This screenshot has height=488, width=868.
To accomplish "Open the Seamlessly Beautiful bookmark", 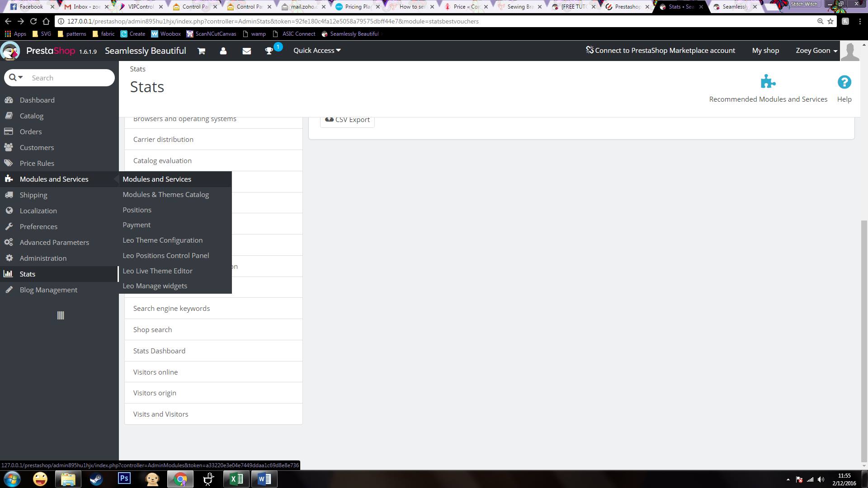I will (350, 34).
